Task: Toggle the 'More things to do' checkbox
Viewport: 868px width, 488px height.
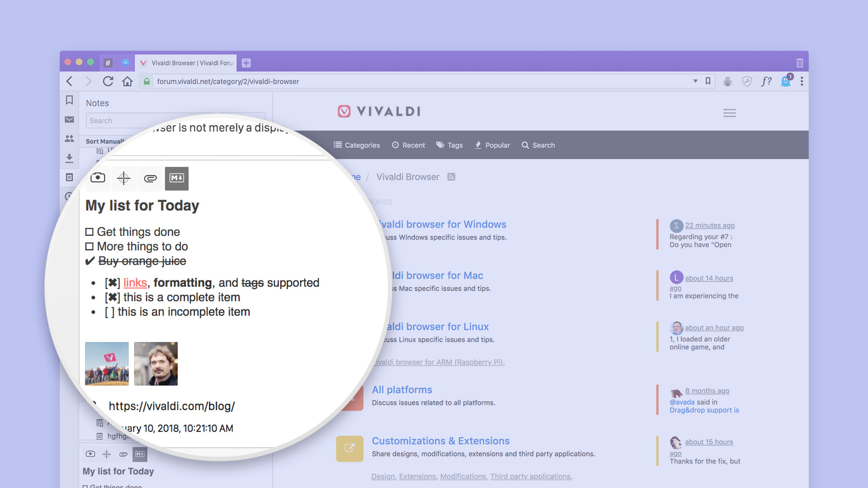Action: click(x=89, y=245)
